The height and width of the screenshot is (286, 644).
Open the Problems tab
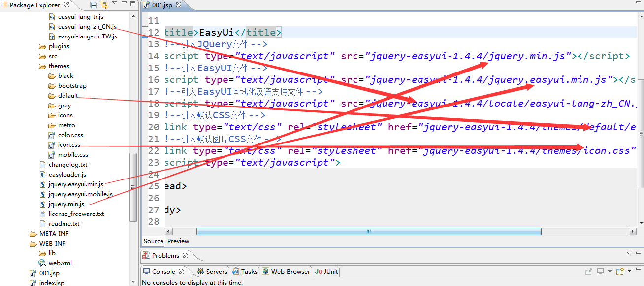tap(165, 255)
